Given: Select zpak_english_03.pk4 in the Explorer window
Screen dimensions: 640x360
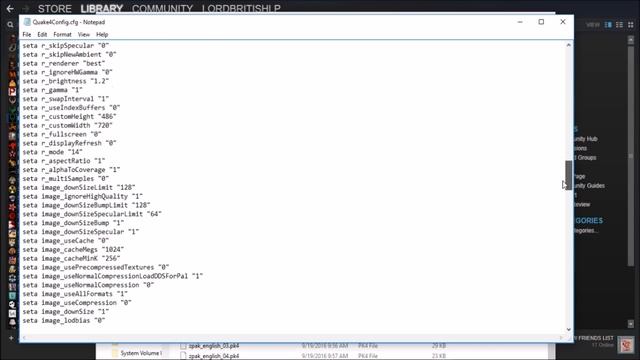Looking at the screenshot, I should pyautogui.click(x=214, y=346).
